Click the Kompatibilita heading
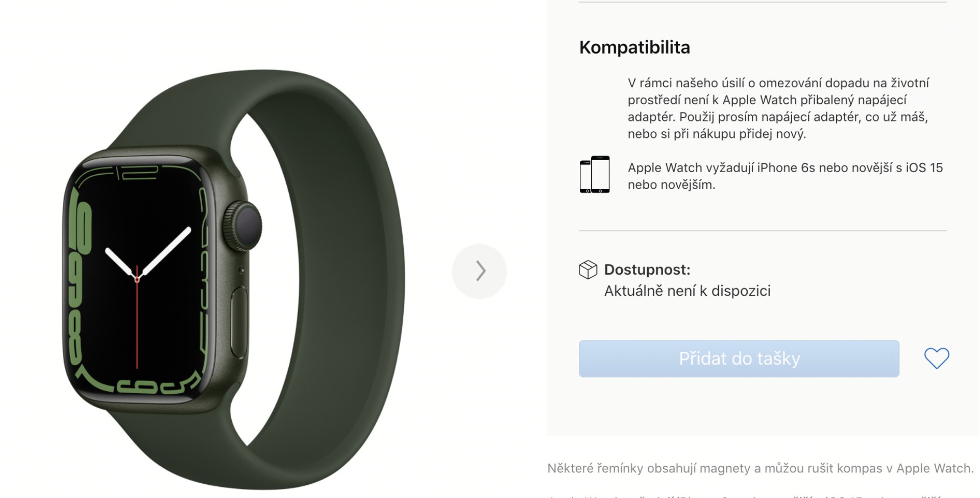Screen dimensions: 980x498 pos(634,48)
